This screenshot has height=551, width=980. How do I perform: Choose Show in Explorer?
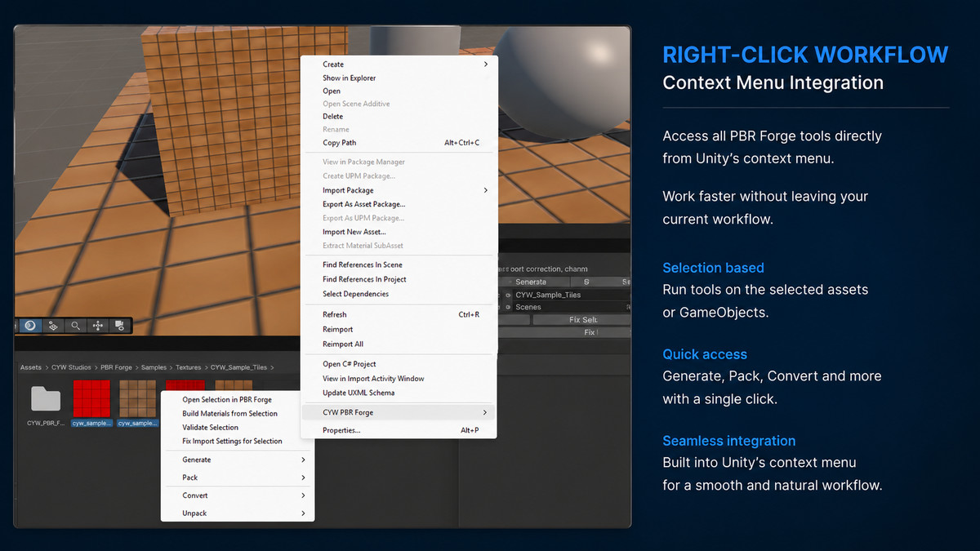click(350, 78)
